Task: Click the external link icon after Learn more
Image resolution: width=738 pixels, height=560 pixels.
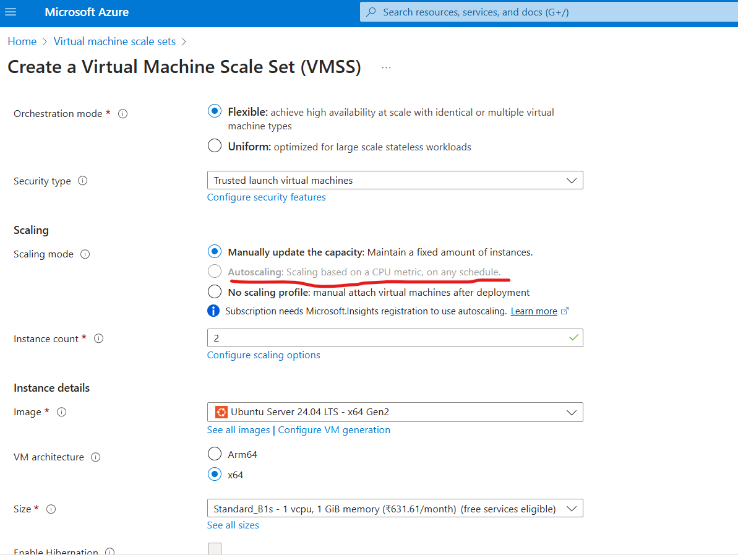Action: pyautogui.click(x=565, y=311)
